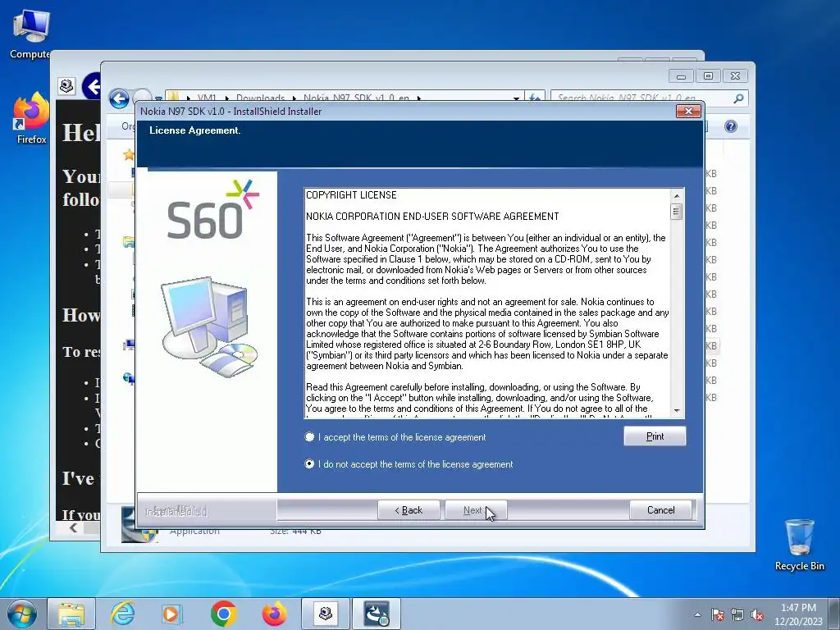Click the search magnifier icon in Explorer
This screenshot has width=840, height=630.
coord(739,98)
